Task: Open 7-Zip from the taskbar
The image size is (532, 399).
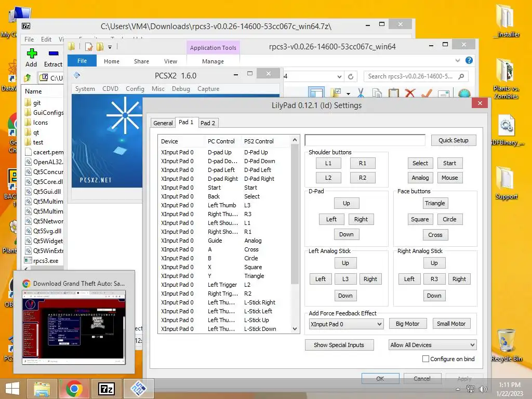Action: click(106, 389)
